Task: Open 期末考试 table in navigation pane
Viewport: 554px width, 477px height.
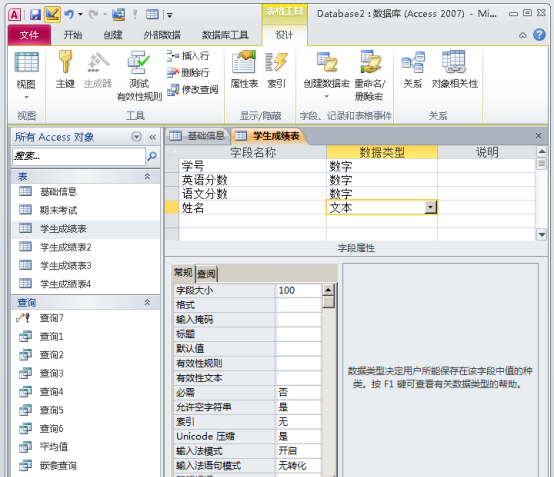Action: (58, 210)
